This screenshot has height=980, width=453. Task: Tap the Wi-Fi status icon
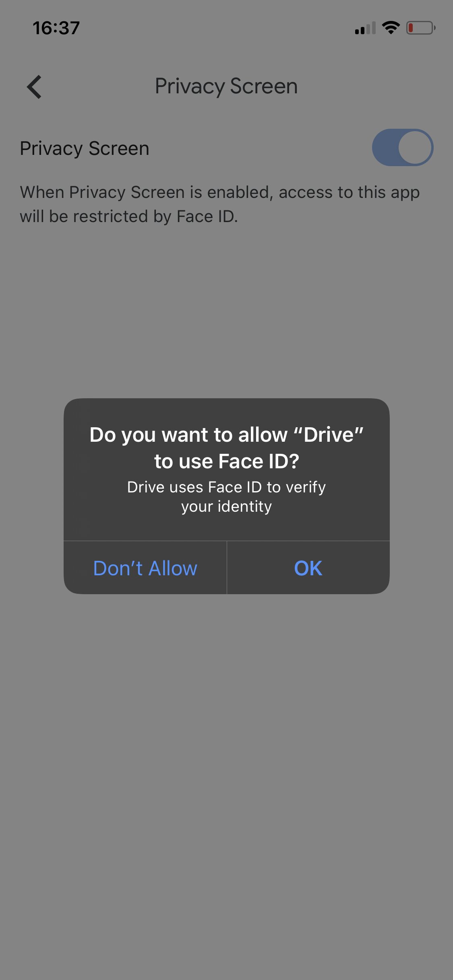click(x=391, y=28)
